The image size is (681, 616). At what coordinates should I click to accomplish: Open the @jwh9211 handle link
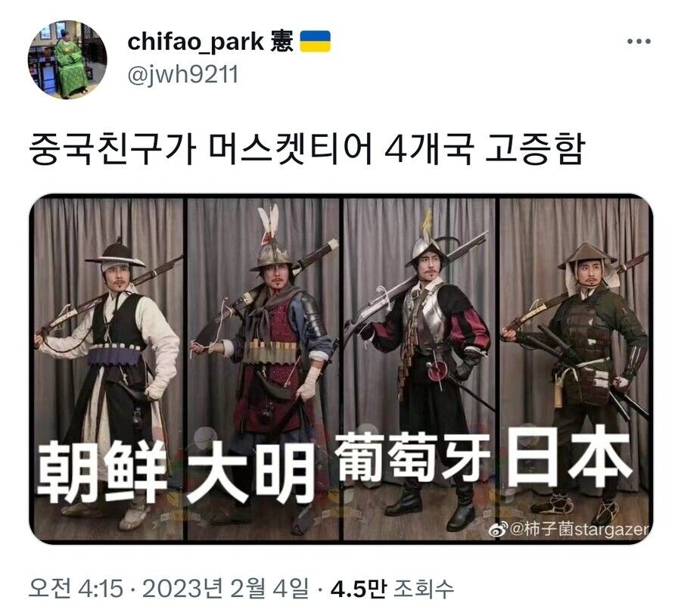click(183, 75)
